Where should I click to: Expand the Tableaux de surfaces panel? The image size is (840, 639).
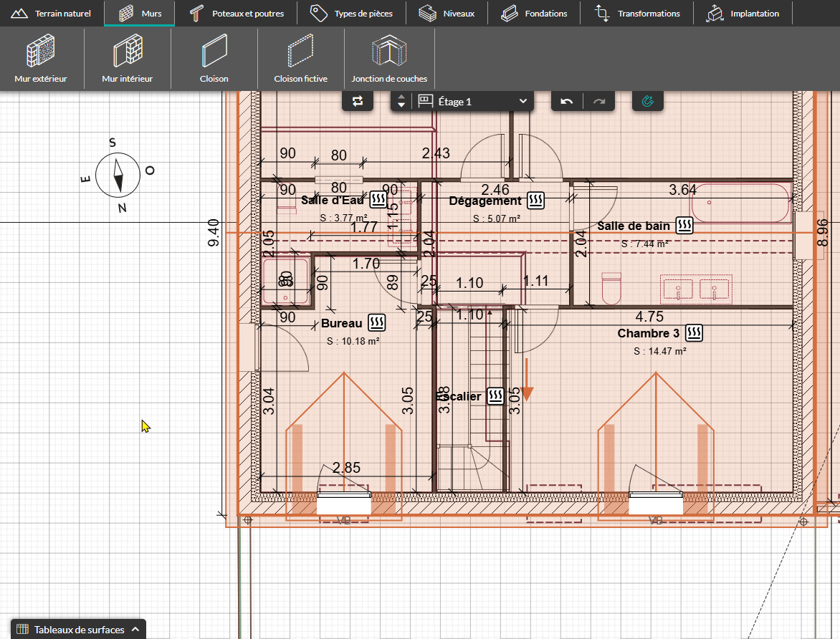coord(79,630)
